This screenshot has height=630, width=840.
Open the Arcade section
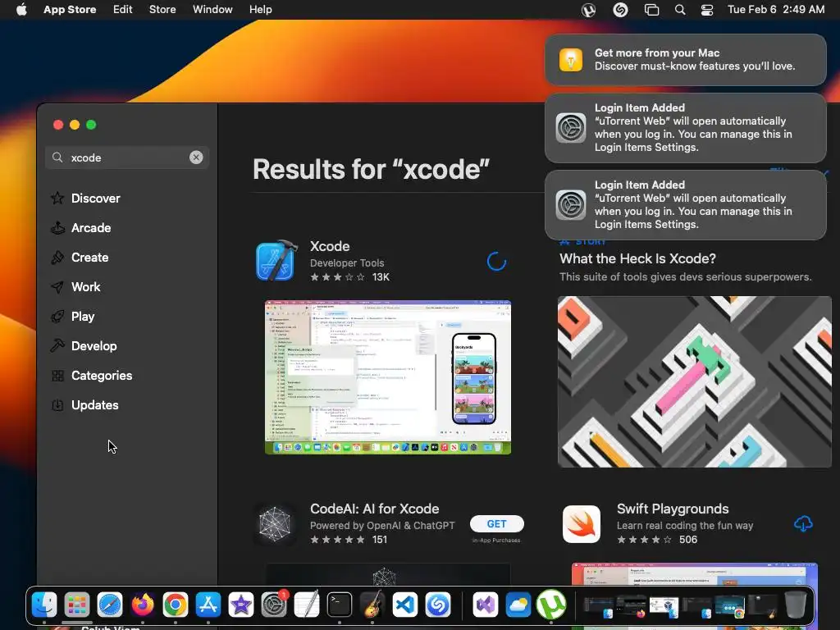tap(81, 228)
